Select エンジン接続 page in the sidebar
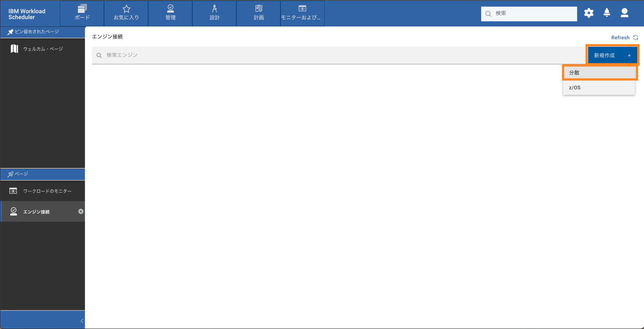This screenshot has height=329, width=644. 43,211
